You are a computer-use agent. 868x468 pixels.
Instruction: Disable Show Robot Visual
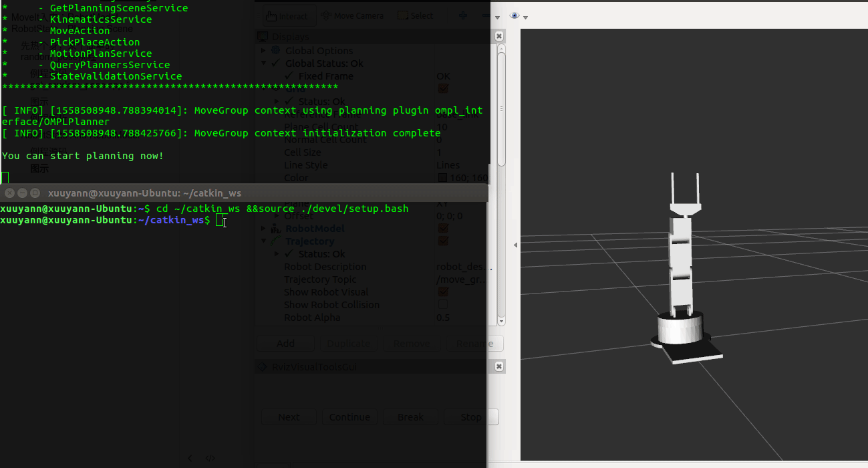(442, 292)
